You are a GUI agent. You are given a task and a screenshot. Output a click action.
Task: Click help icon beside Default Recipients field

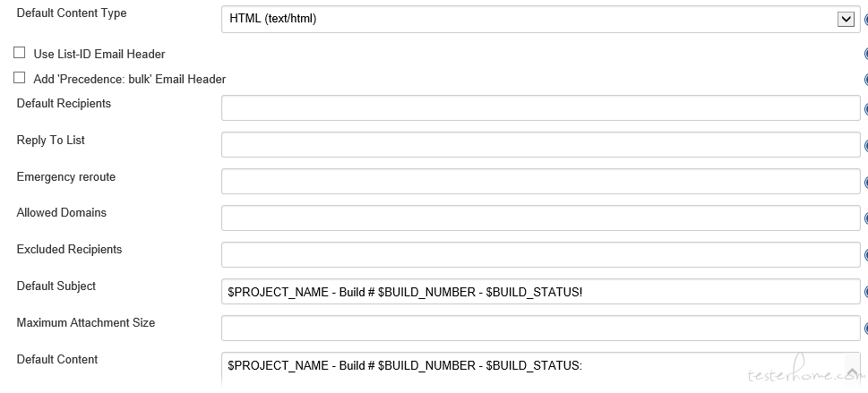865,109
